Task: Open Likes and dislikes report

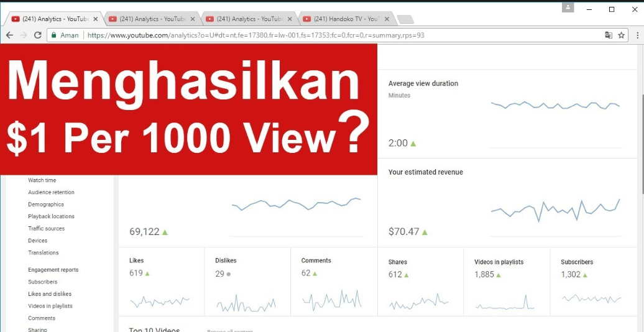Action: click(x=50, y=294)
